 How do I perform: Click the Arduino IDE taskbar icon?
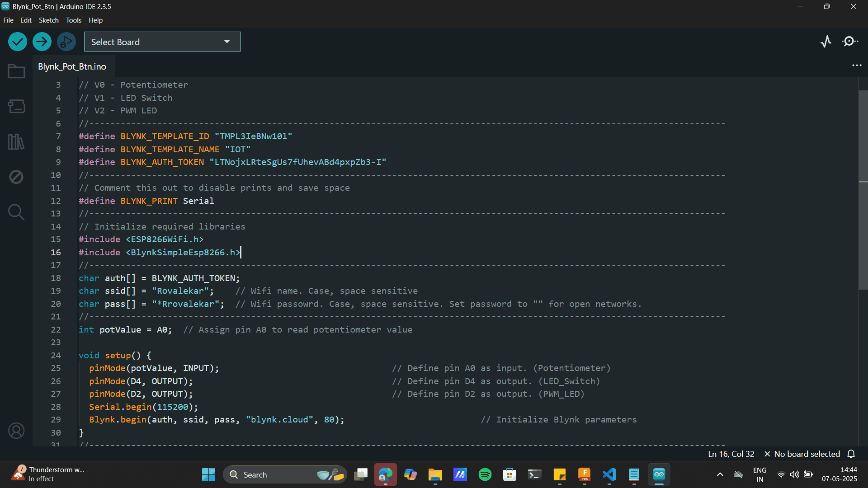(x=659, y=474)
